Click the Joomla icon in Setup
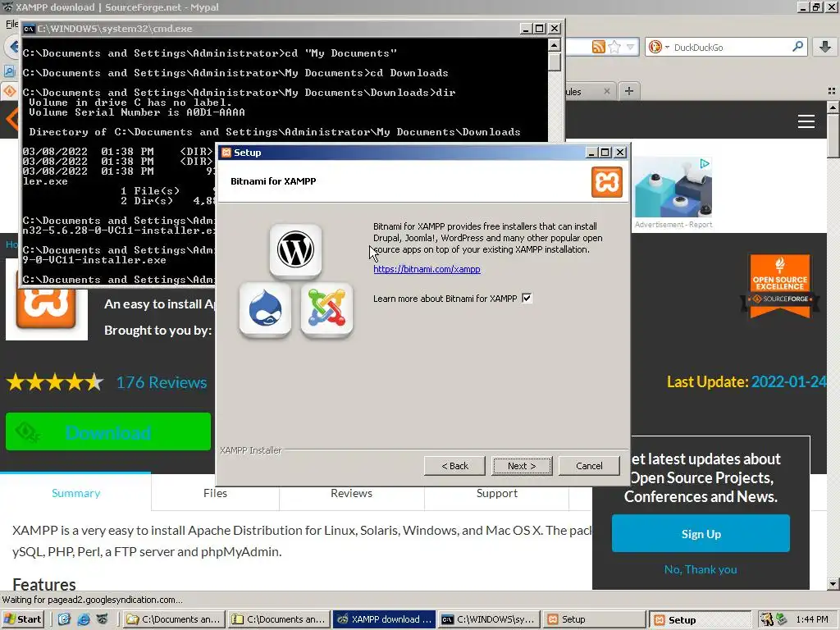 click(x=326, y=309)
